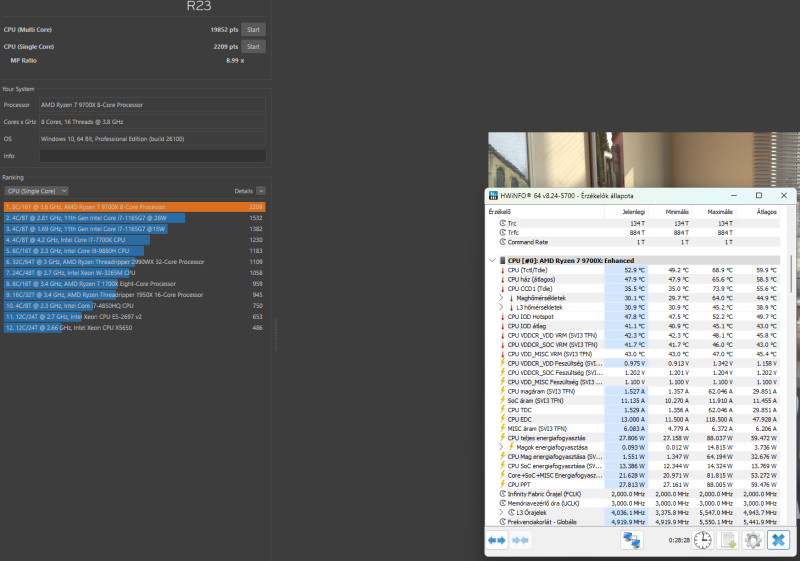The height and width of the screenshot is (561, 800).
Task: Start HWiNFO logging with document-plus icon
Action: tap(728, 540)
